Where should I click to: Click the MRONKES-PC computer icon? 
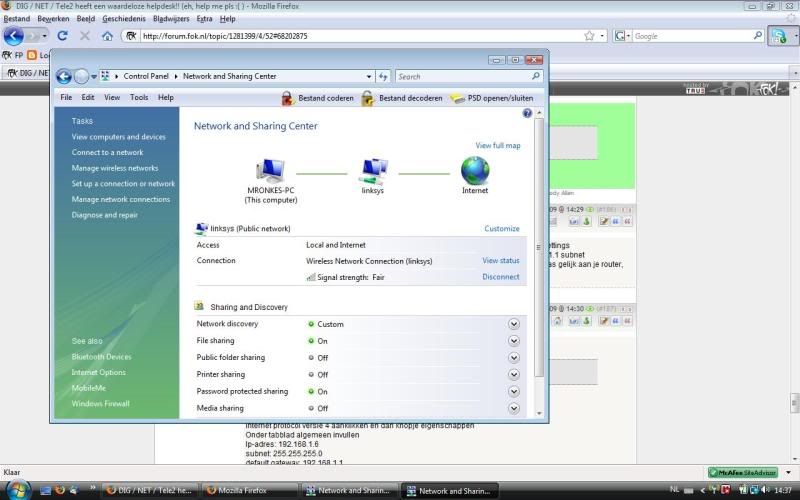coord(270,171)
